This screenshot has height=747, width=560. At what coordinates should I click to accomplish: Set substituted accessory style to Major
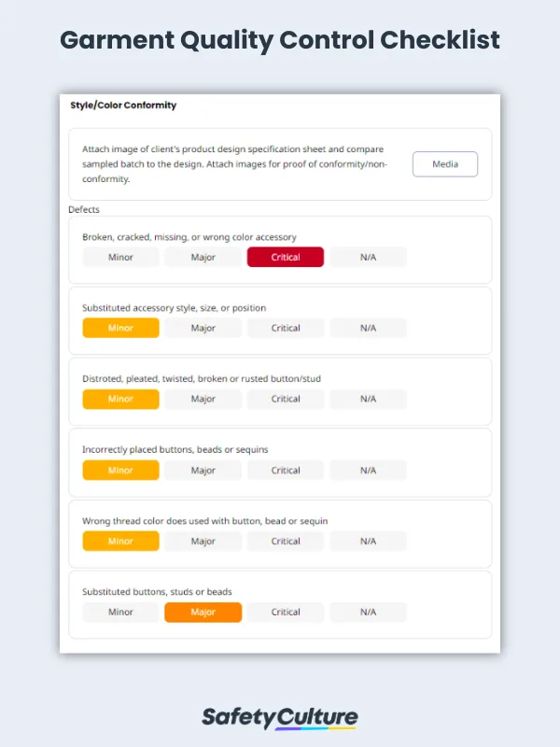(x=203, y=328)
